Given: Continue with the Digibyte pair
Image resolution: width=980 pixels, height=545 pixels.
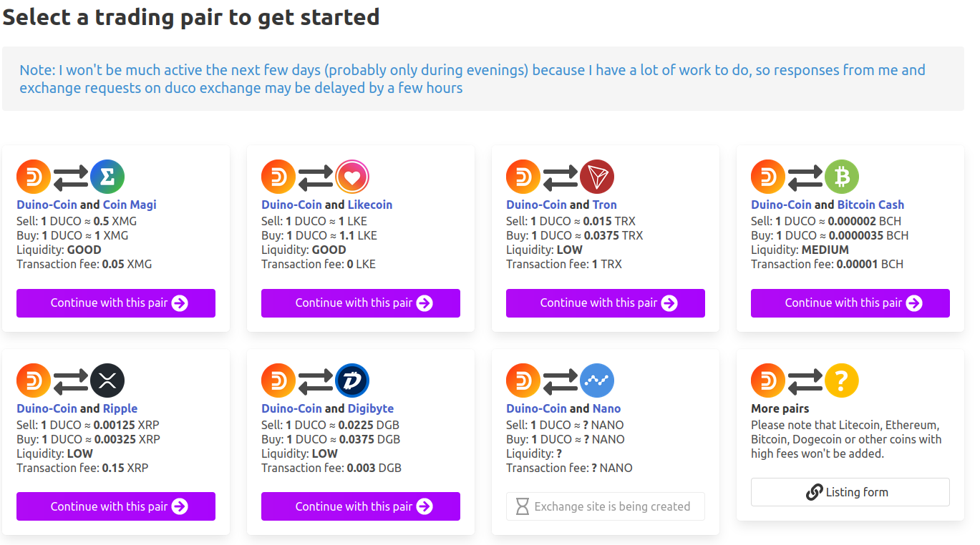Looking at the screenshot, I should (361, 506).
